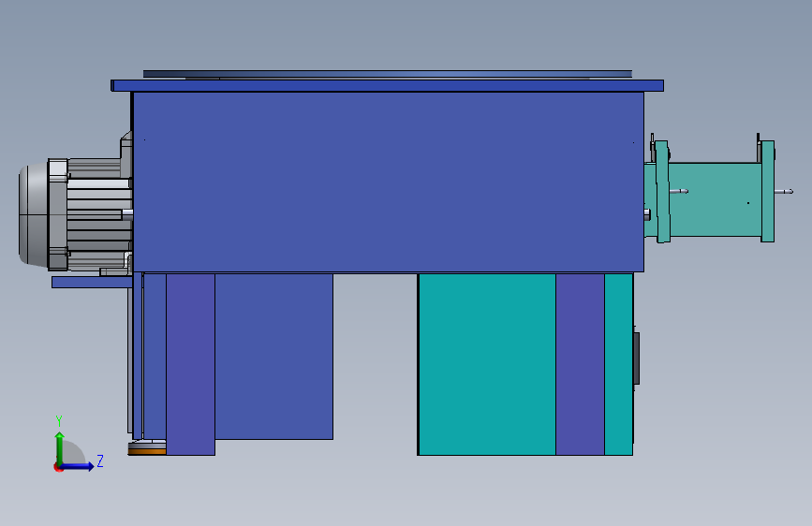This screenshot has width=812, height=526.
Task: Select the wide top flange plate of hopper
Action: (x=387, y=85)
